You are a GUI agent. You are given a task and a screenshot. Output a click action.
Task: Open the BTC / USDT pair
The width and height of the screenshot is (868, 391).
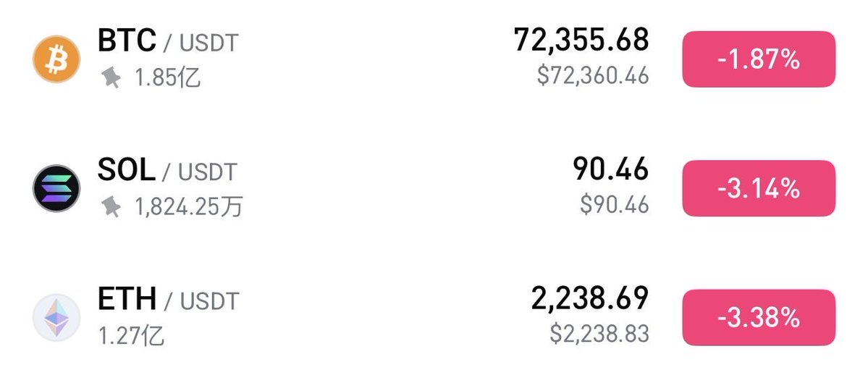[167, 41]
